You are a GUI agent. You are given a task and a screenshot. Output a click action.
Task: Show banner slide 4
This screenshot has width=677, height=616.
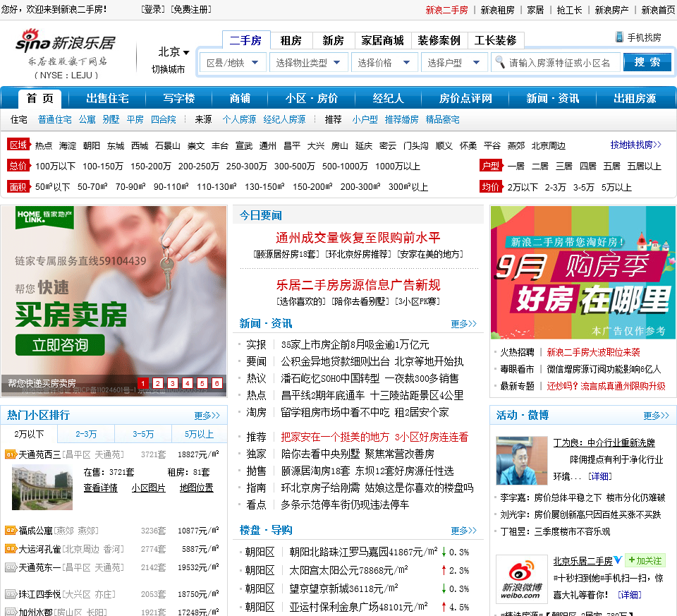(x=188, y=382)
